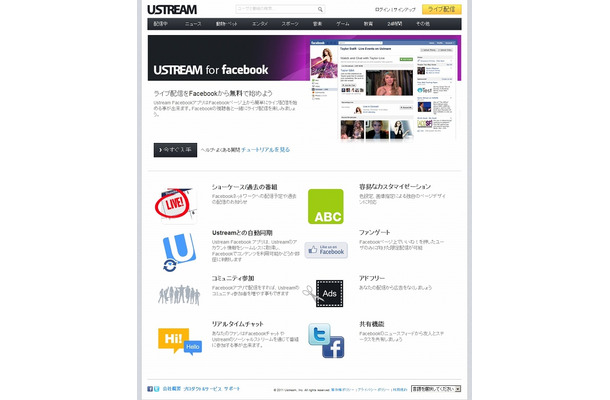Click the Twitter and Facebook sharing icon
This screenshot has width=610, height=400.
[x=326, y=340]
